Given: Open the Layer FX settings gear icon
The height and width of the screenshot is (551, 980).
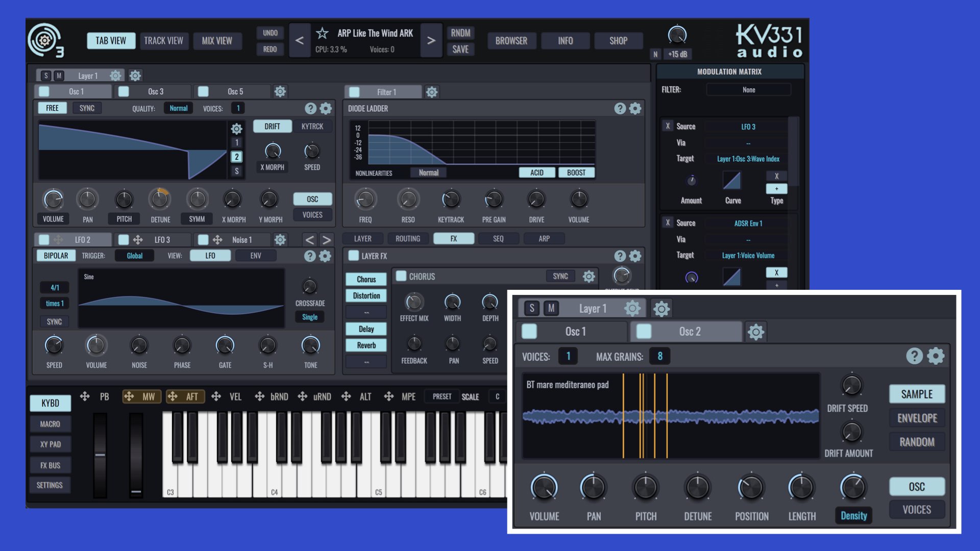Looking at the screenshot, I should click(635, 256).
